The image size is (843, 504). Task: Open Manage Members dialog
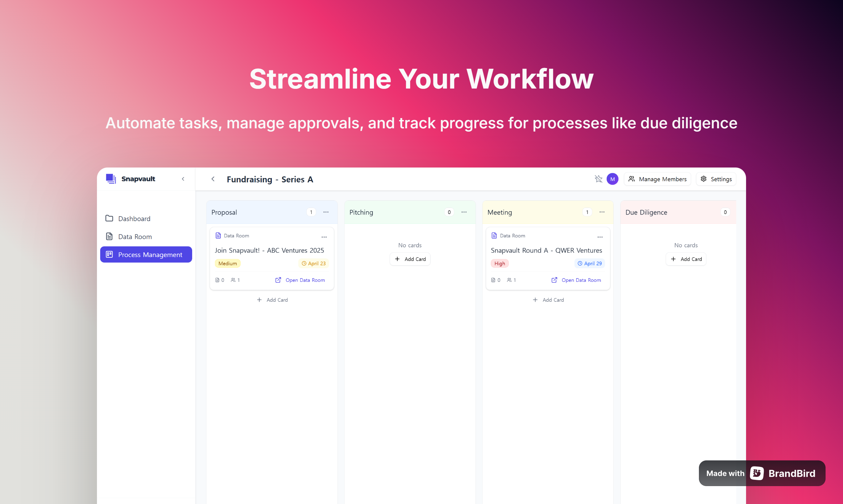point(657,179)
